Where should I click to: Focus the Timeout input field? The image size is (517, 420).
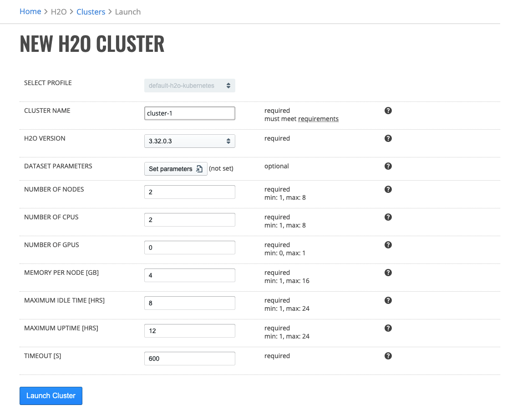pyautogui.click(x=190, y=359)
